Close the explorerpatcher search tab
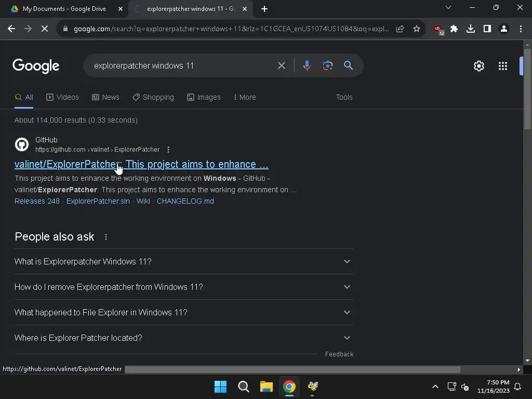 point(245,9)
